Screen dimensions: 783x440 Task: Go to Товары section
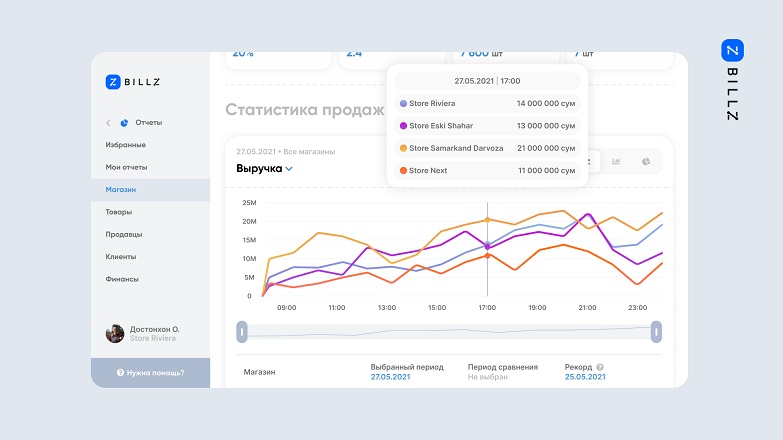click(x=119, y=212)
